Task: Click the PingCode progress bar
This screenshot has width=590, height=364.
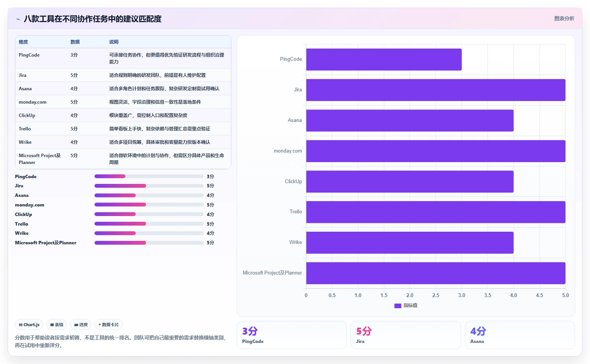Action: (x=149, y=176)
